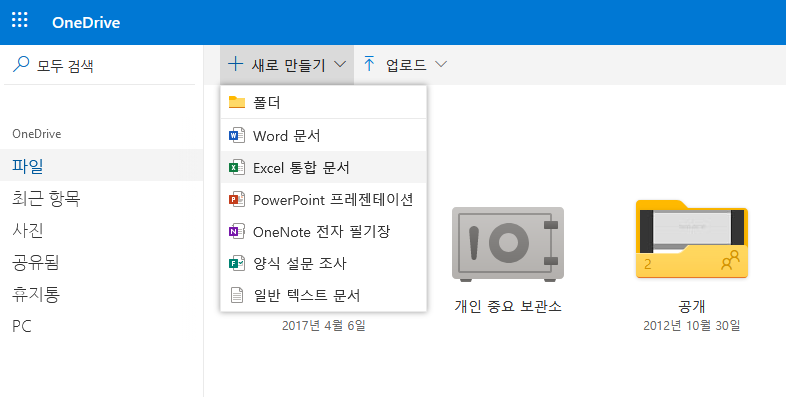Create a new Word 문서
The height and width of the screenshot is (397, 786).
(x=323, y=136)
